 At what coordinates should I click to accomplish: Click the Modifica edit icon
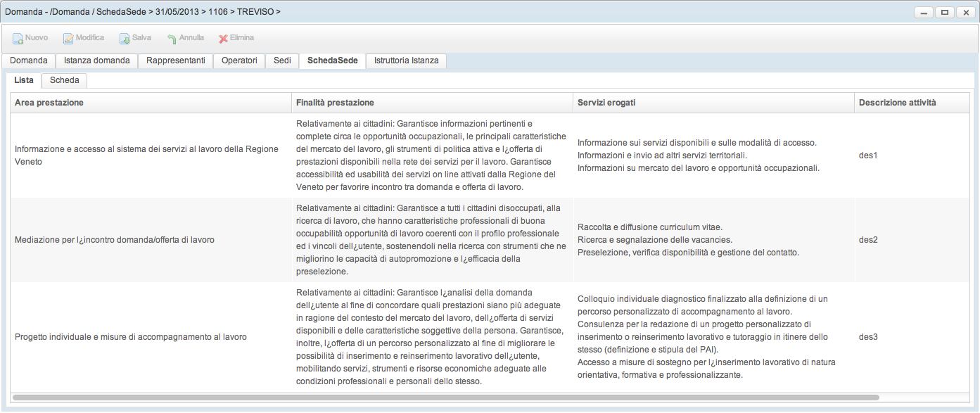tap(68, 39)
